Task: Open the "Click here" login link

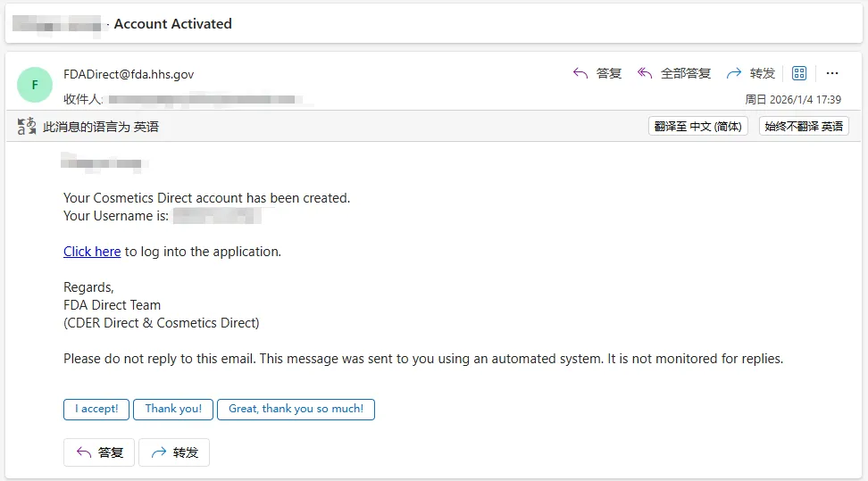Action: point(92,252)
